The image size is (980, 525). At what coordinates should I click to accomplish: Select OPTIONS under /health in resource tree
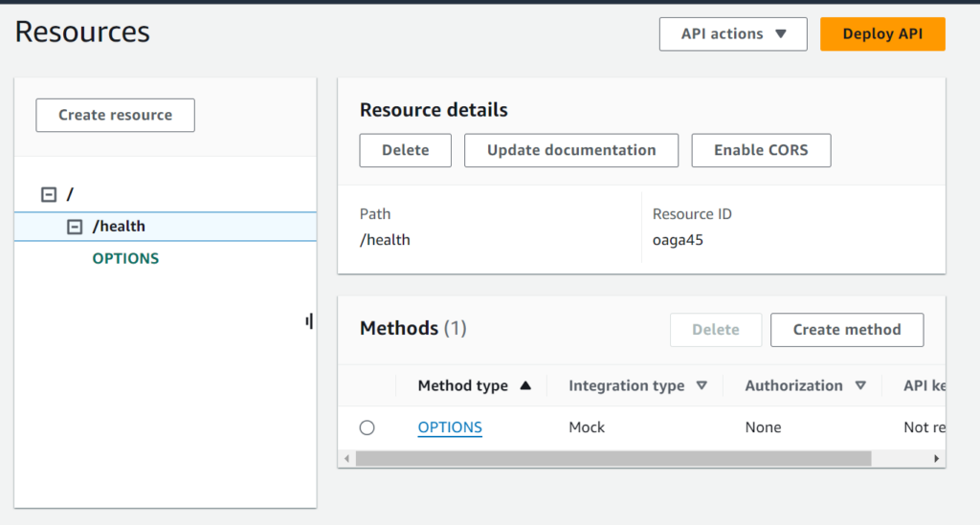pos(125,259)
